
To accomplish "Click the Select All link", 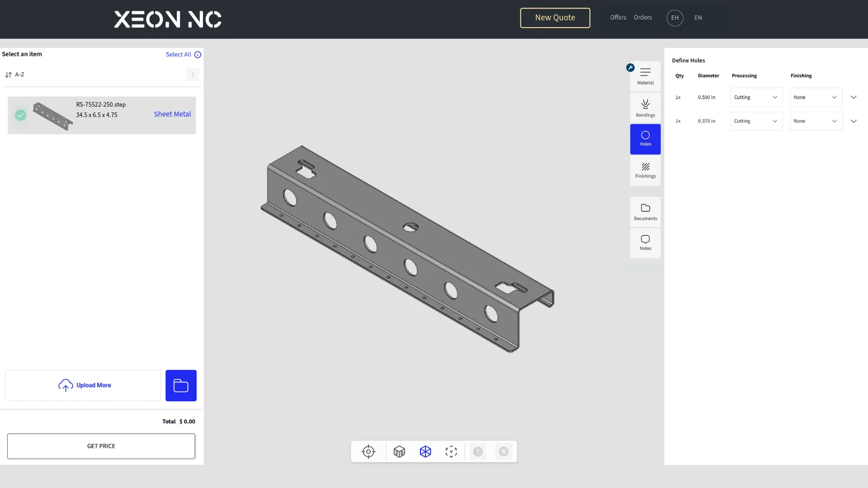I will click(x=178, y=55).
